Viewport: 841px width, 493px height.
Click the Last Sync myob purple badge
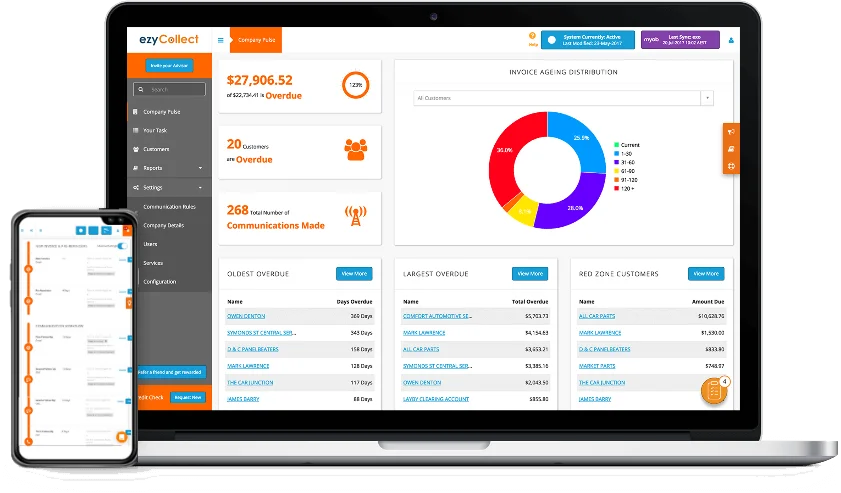point(680,40)
